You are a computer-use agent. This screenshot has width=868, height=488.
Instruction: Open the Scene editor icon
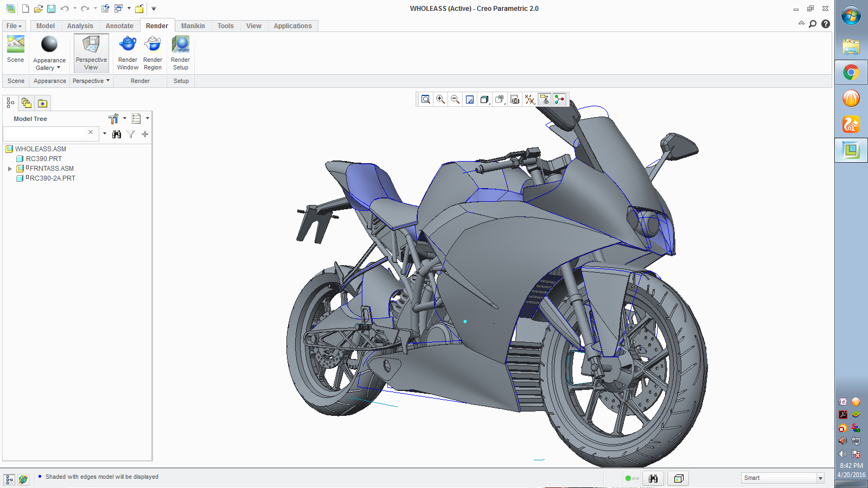point(16,49)
